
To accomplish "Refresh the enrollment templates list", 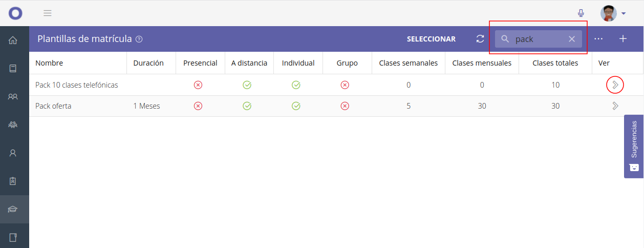I will coord(480,39).
